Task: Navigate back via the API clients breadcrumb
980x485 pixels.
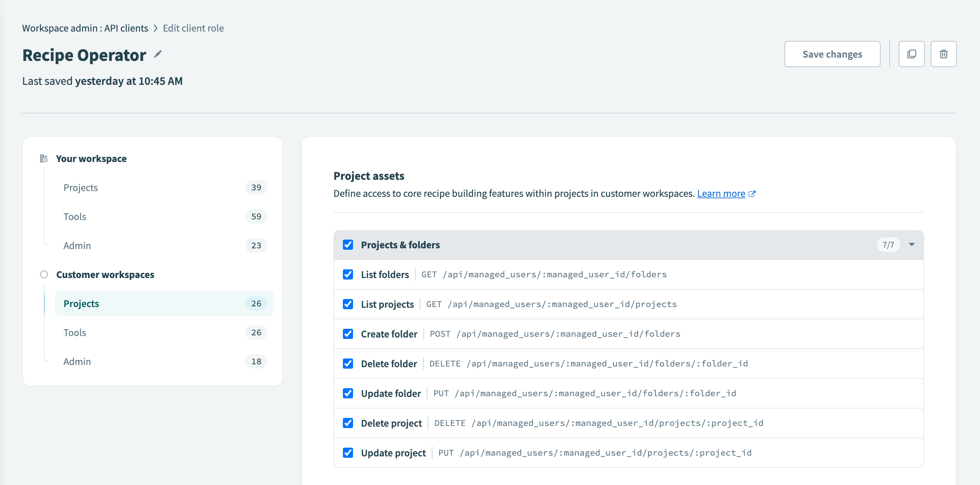Action: pyautogui.click(x=126, y=28)
